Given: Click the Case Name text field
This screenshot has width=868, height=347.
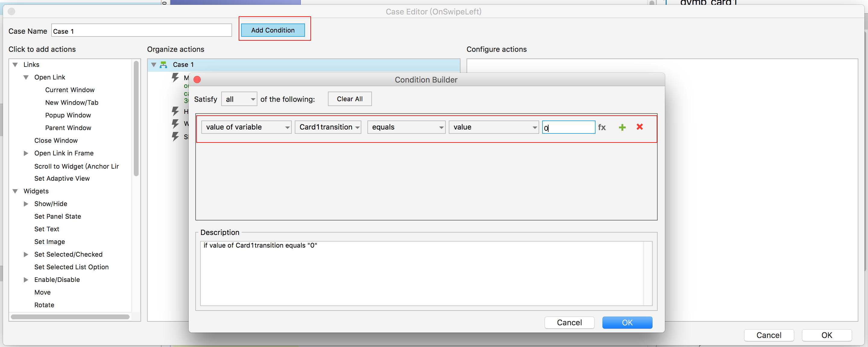Looking at the screenshot, I should (142, 31).
